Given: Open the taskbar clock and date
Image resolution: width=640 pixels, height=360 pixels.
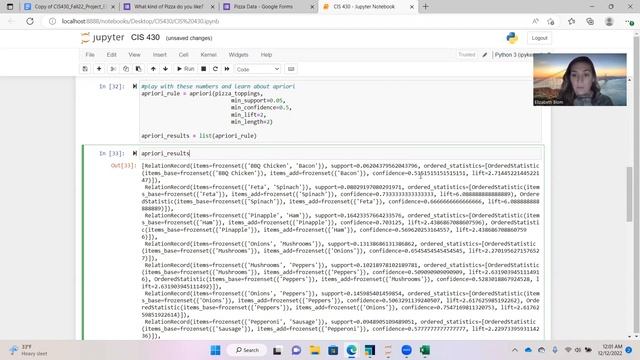Looking at the screenshot, I should tap(610, 350).
